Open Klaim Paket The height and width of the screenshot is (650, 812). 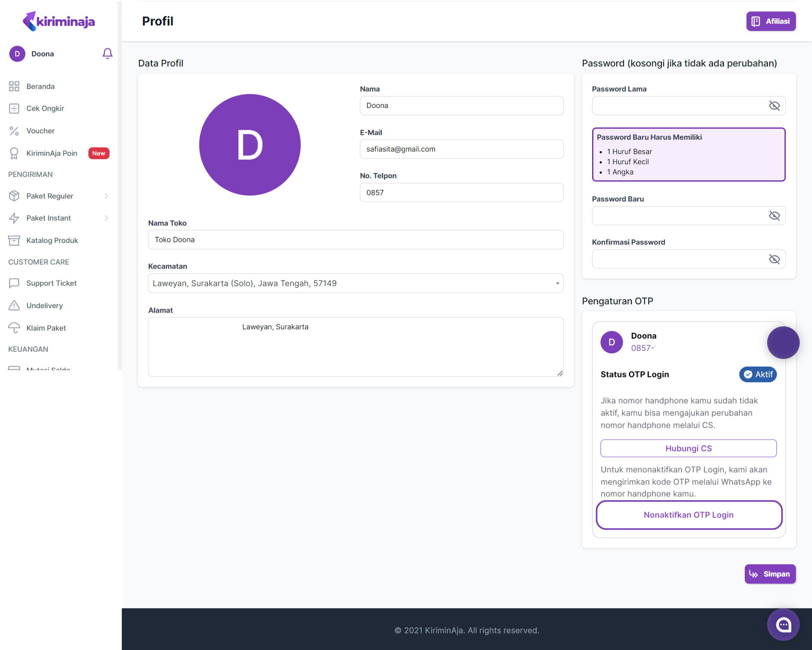click(46, 328)
